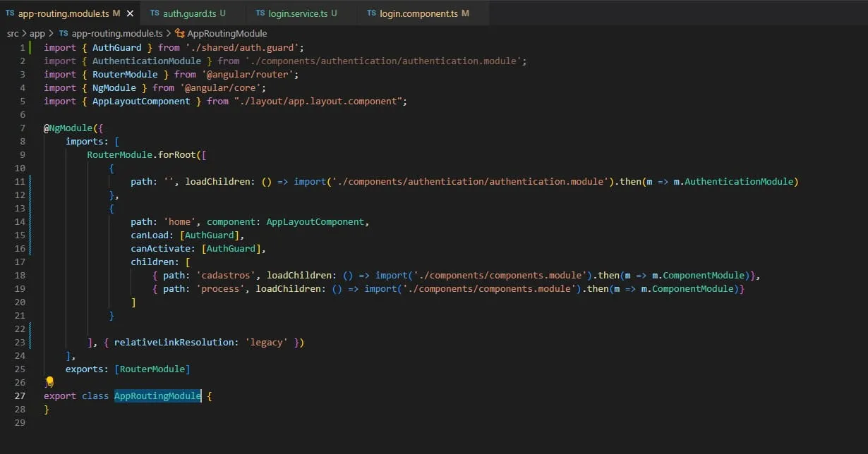Screen dimensions: 868x454
Task: Click the 'legacy' string on line 23
Action: (x=266, y=342)
